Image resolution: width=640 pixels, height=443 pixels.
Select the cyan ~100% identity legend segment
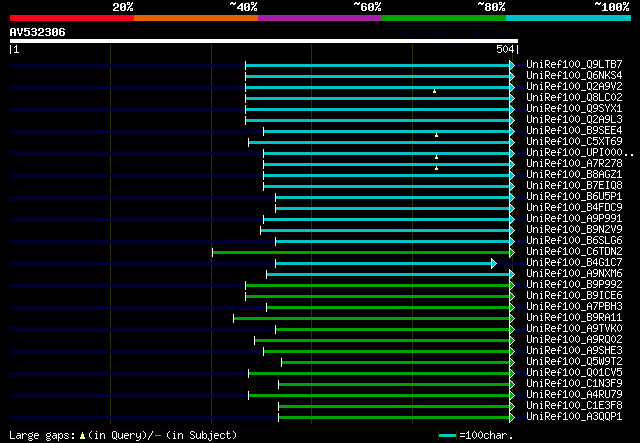pos(569,18)
